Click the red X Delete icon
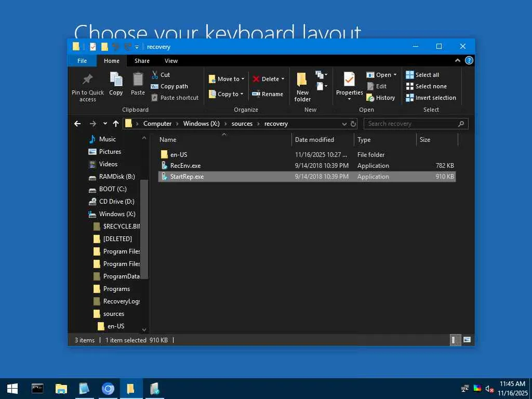The height and width of the screenshot is (399, 532). [x=256, y=79]
